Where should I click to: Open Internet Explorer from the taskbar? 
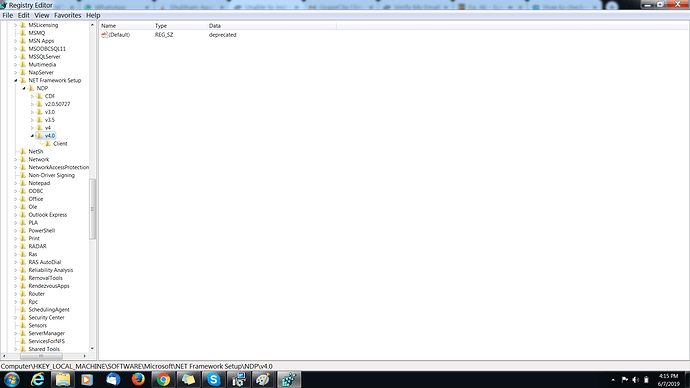tap(37, 379)
